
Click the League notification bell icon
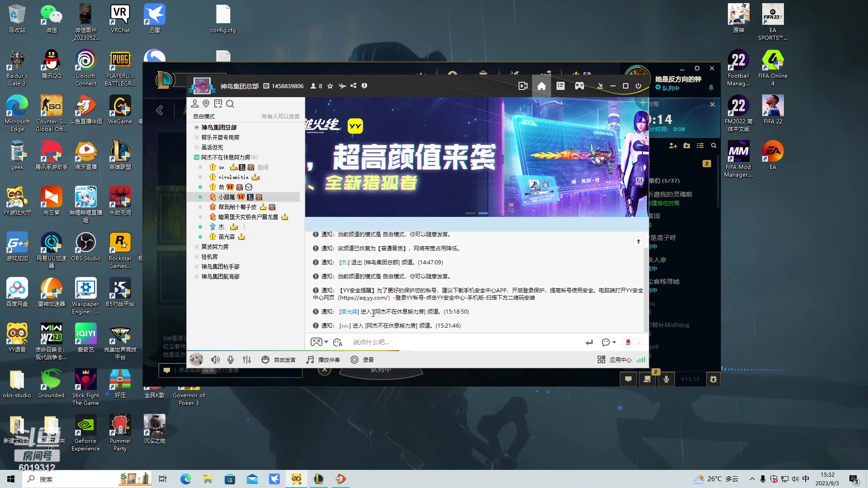pyautogui.click(x=711, y=87)
